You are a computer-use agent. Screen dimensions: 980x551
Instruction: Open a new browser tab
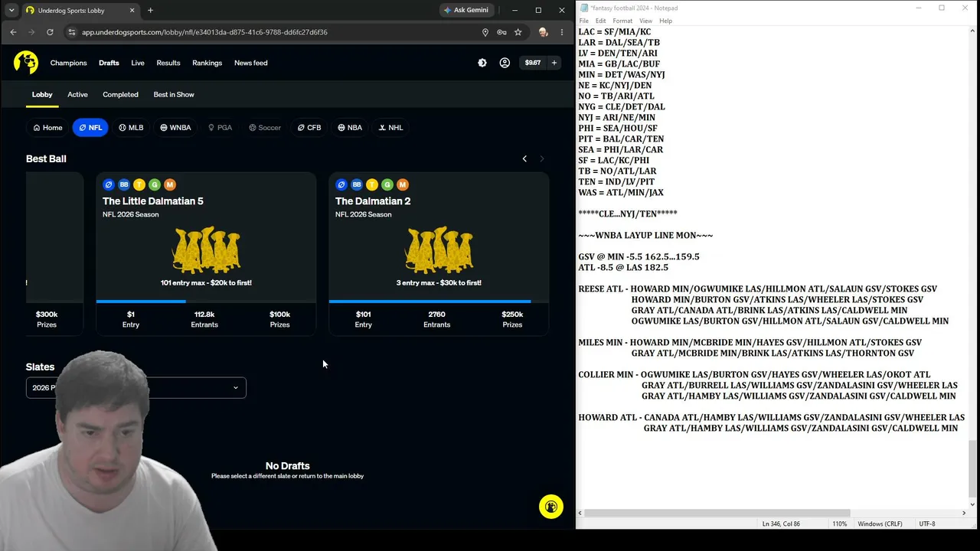150,11
